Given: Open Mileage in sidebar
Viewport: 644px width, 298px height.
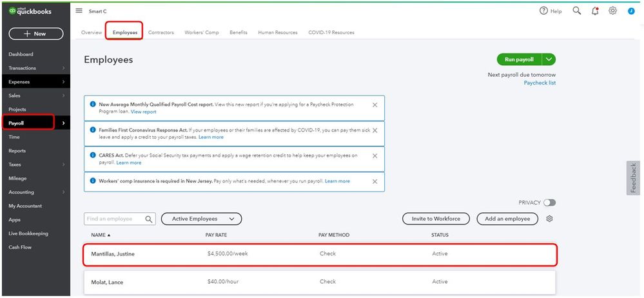Looking at the screenshot, I should tap(17, 179).
